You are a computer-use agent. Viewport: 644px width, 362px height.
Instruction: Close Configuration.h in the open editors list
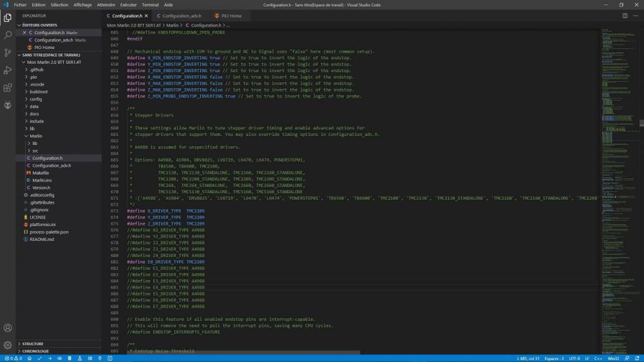tap(24, 32)
